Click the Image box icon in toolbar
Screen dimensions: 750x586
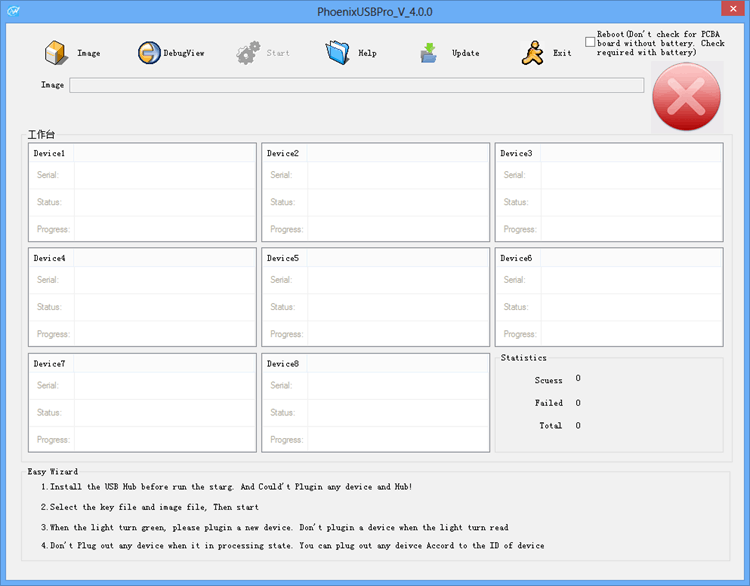tap(56, 53)
